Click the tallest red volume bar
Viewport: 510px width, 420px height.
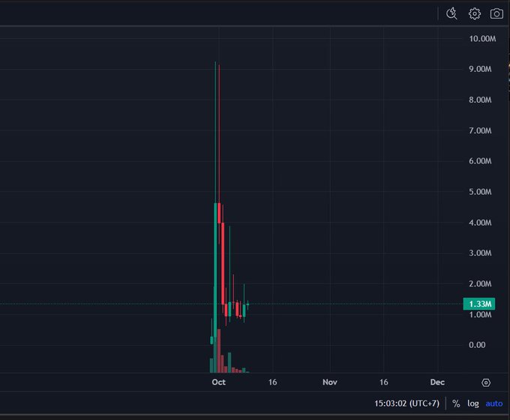tap(219, 351)
